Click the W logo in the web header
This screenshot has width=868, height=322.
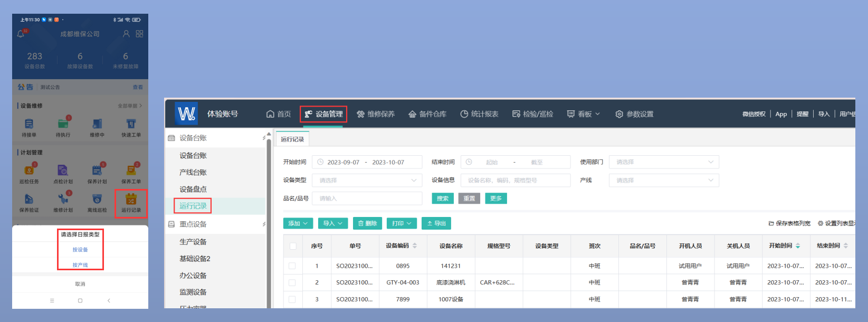[186, 113]
